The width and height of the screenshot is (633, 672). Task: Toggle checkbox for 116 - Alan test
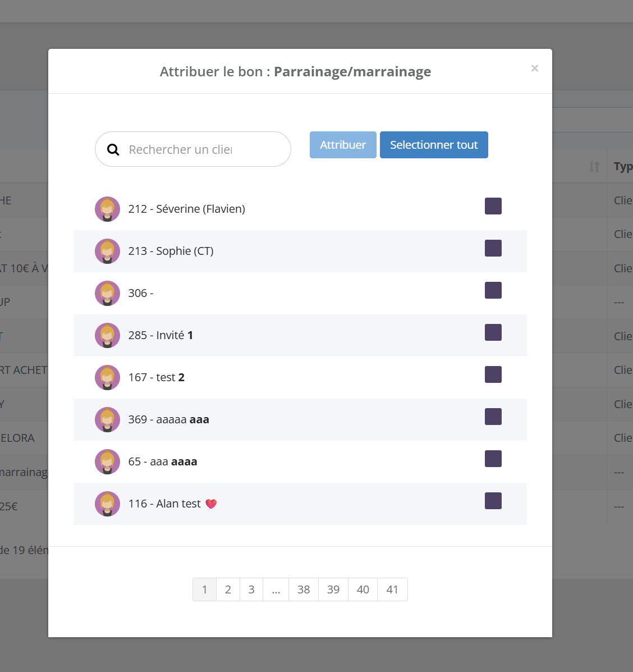[493, 501]
